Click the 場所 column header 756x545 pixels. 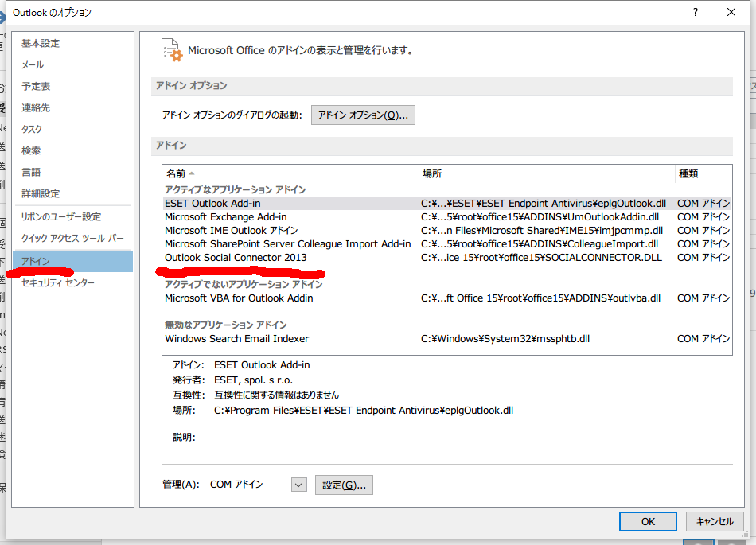coord(547,173)
